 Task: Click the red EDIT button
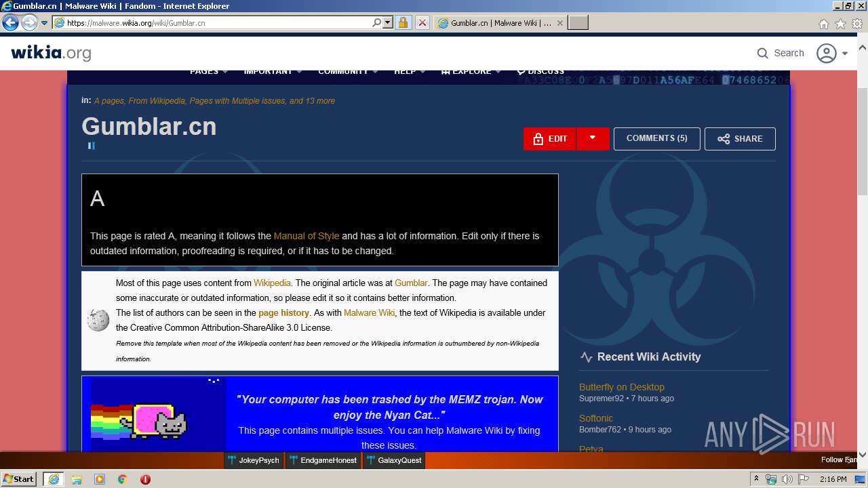(x=550, y=138)
